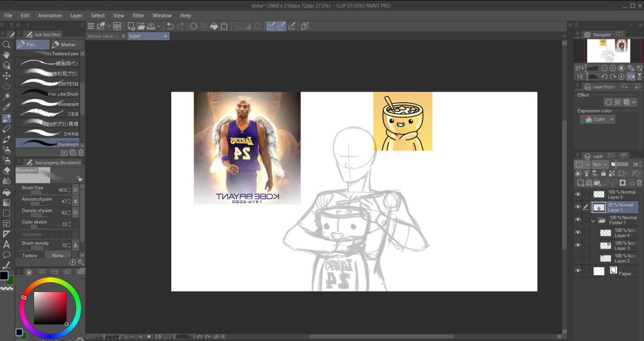Select the Blursketch brush

pyautogui.click(x=47, y=143)
